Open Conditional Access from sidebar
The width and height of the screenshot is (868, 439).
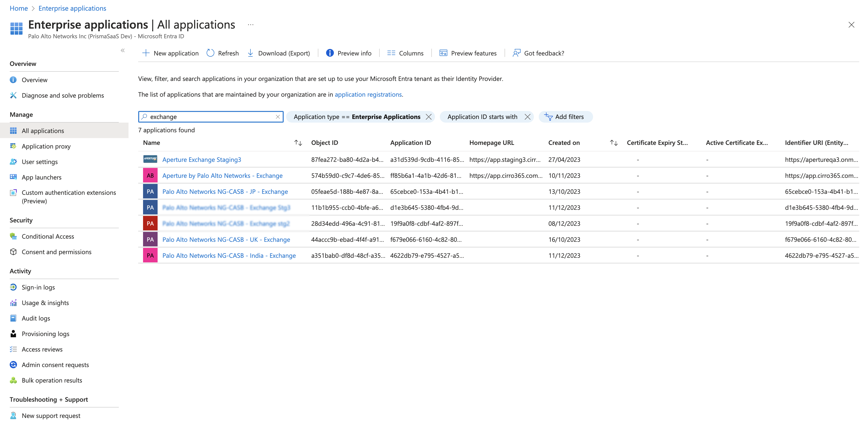pos(48,236)
